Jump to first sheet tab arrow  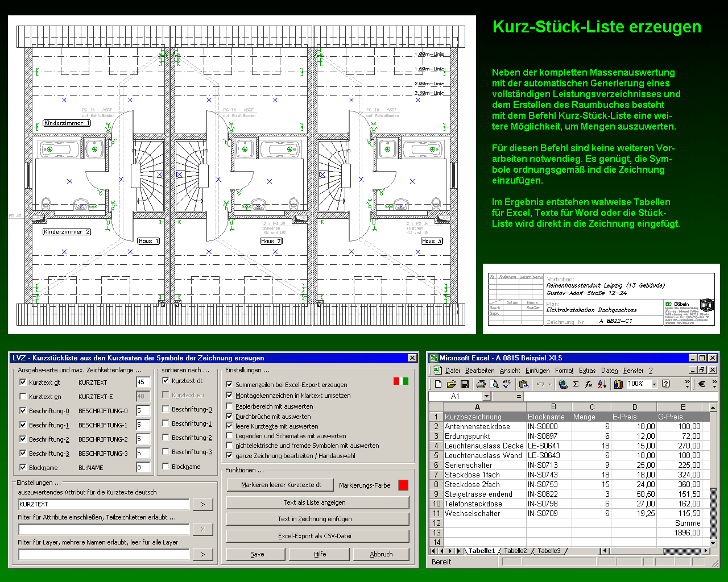[433, 551]
